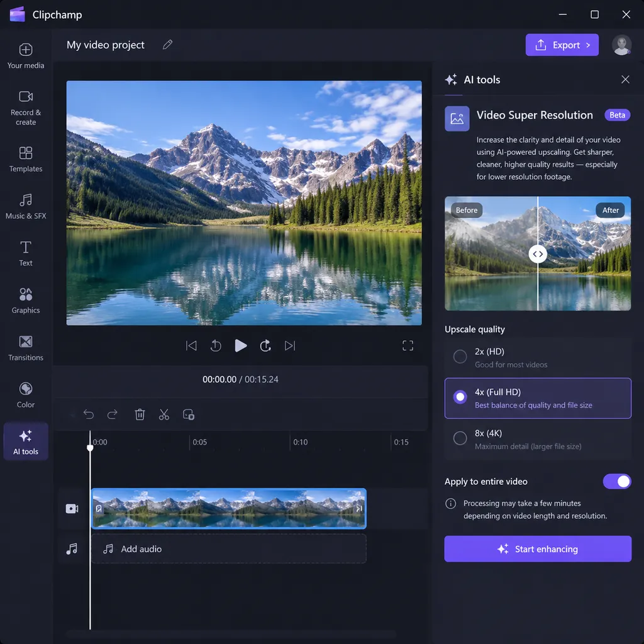This screenshot has width=644, height=644.
Task: Click the before/after comparison slider handle
Action: point(538,254)
